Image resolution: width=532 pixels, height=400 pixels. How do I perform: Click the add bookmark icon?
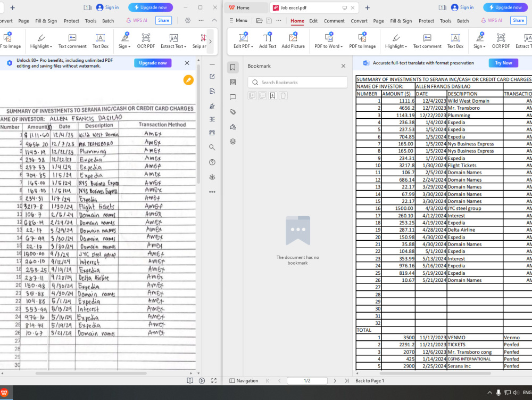click(272, 96)
